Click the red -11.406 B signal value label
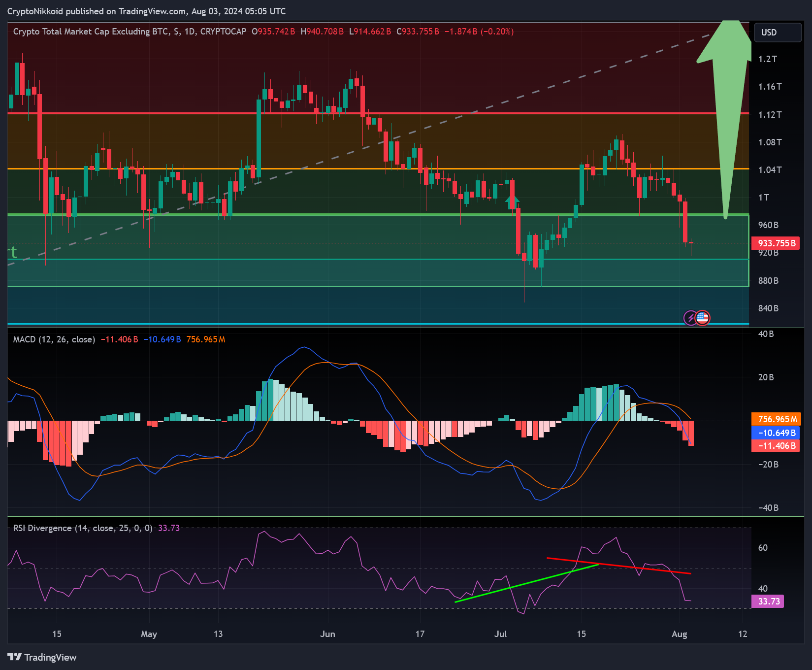The height and width of the screenshot is (670, 812). [x=775, y=446]
